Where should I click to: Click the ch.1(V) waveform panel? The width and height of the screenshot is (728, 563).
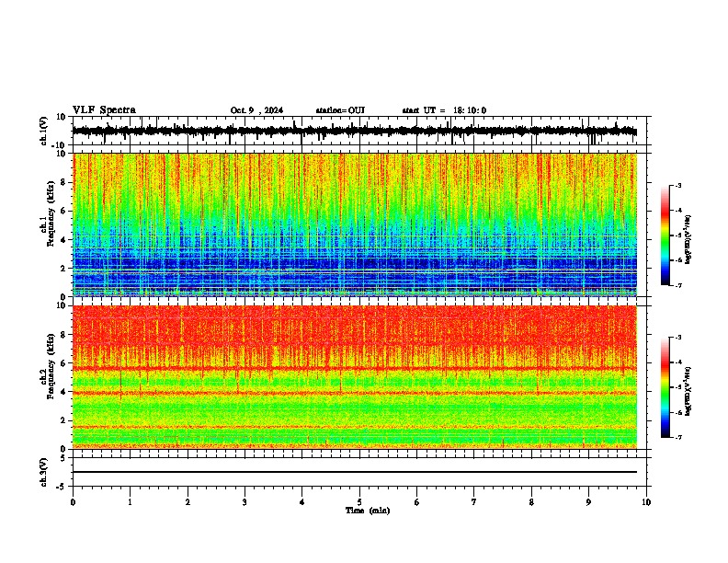(x=361, y=131)
